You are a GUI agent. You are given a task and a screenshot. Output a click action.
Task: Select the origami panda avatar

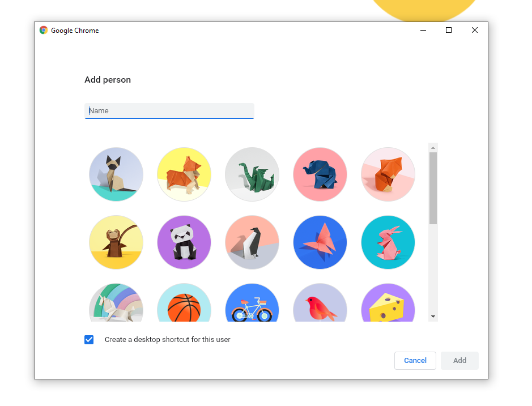tap(184, 242)
